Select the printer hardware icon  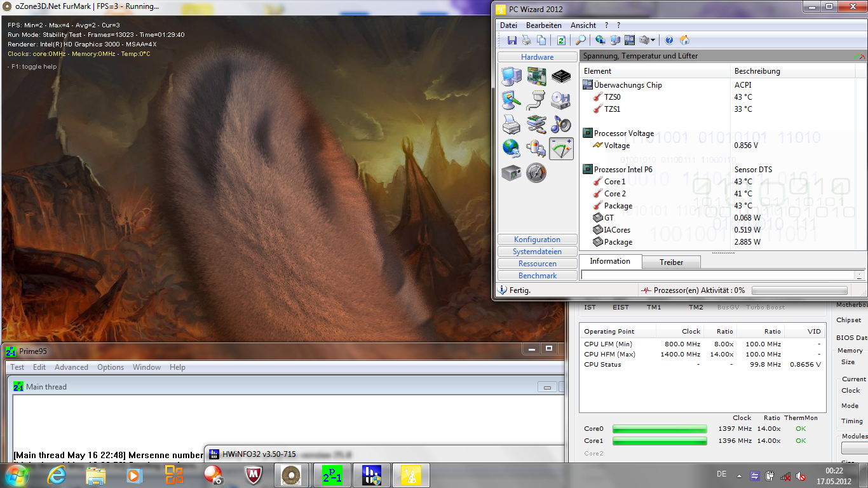click(x=512, y=125)
